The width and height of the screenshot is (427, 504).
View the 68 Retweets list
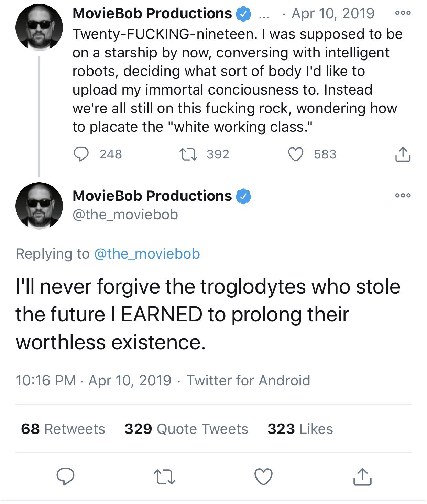tap(63, 429)
